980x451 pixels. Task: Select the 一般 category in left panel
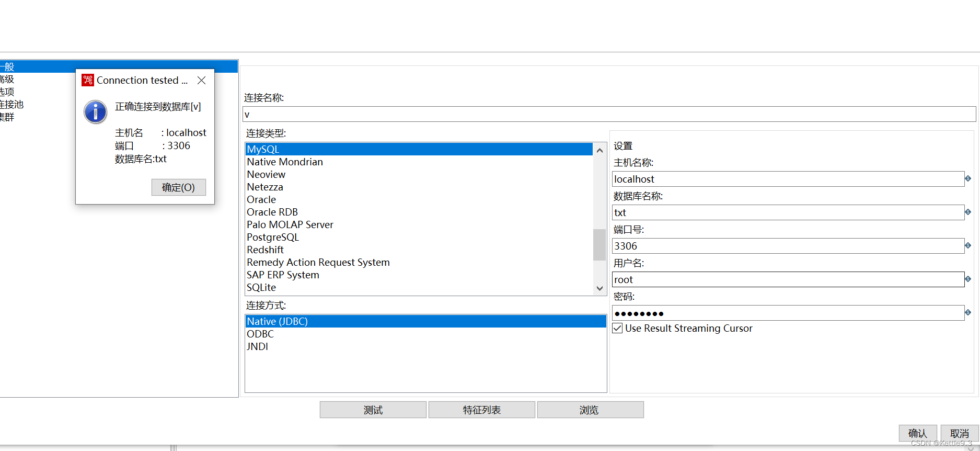click(x=119, y=66)
